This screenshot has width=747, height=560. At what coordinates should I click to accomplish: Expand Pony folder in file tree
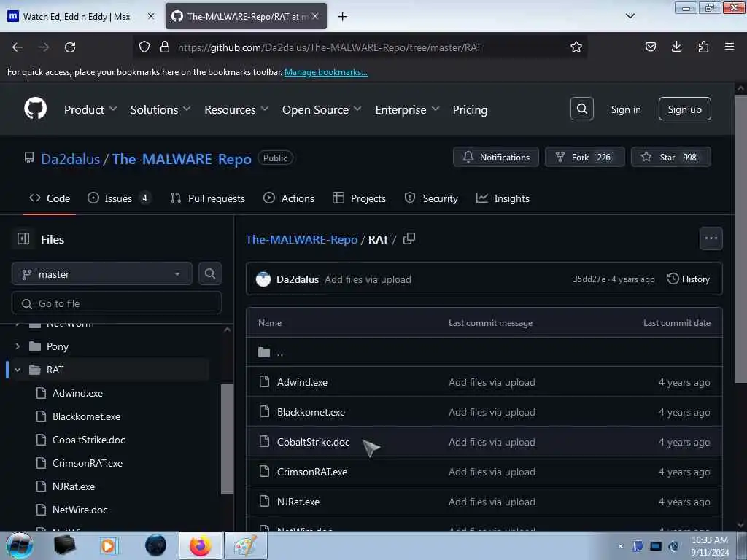(18, 346)
